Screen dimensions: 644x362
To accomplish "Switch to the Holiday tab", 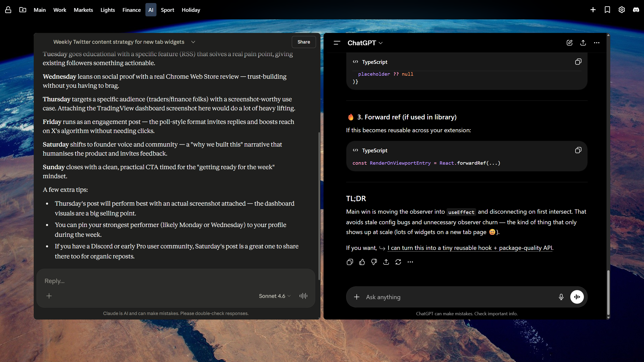I will click(x=191, y=10).
